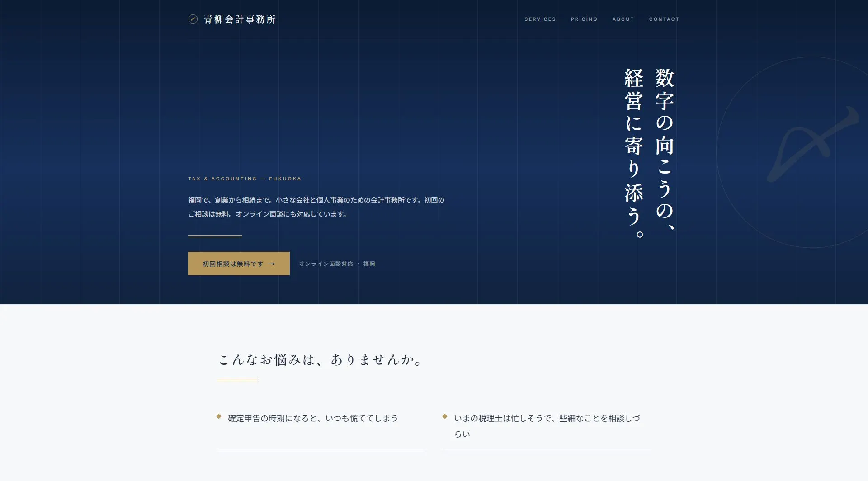This screenshot has width=868, height=481.
Task: Click the vertical headline 経営に寄り添う。
Action: [634, 153]
